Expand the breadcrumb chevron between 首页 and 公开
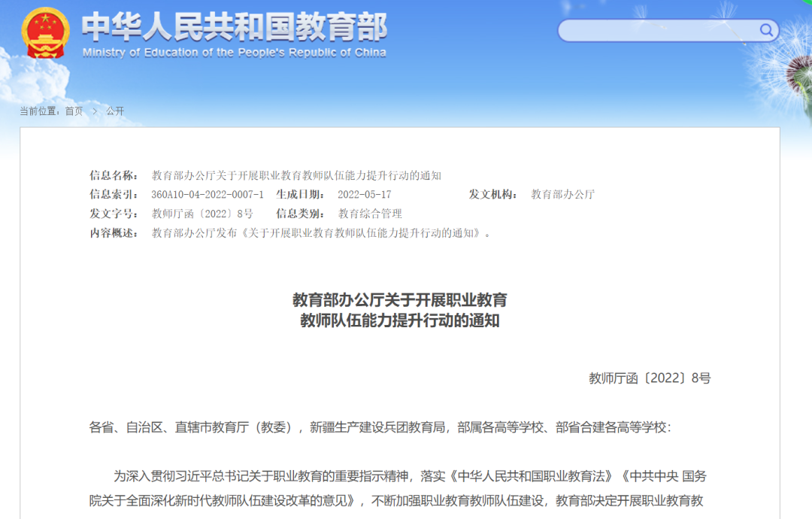The width and height of the screenshot is (812, 519). pyautogui.click(x=95, y=111)
